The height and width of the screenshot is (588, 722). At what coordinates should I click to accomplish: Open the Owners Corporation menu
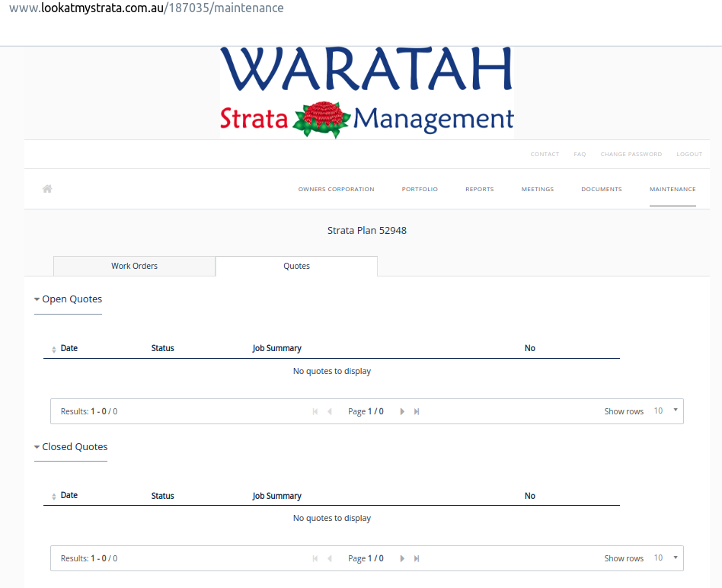336,190
